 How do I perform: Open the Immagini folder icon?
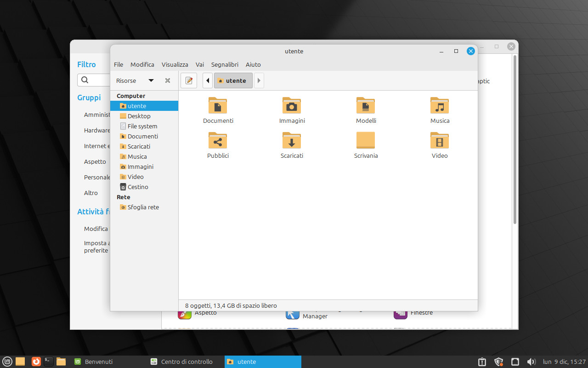point(292,106)
